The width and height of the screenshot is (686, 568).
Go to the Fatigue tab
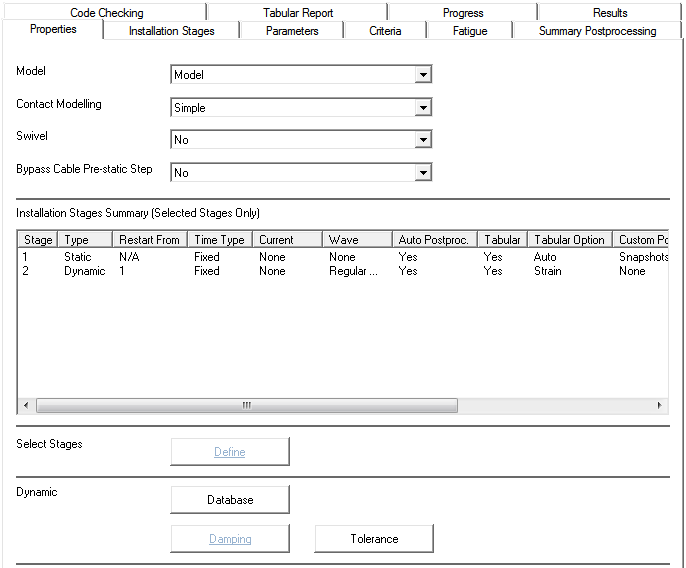point(470,31)
